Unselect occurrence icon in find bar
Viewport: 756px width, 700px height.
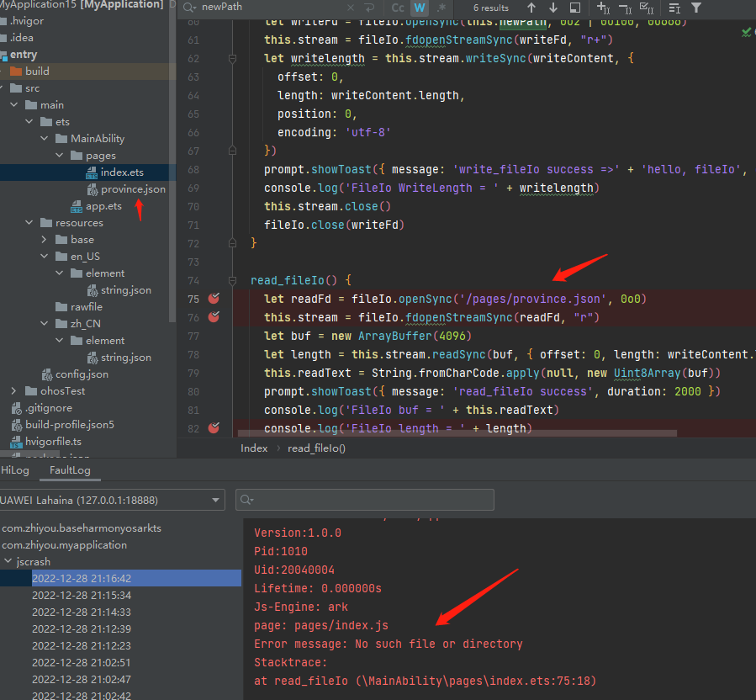click(625, 8)
